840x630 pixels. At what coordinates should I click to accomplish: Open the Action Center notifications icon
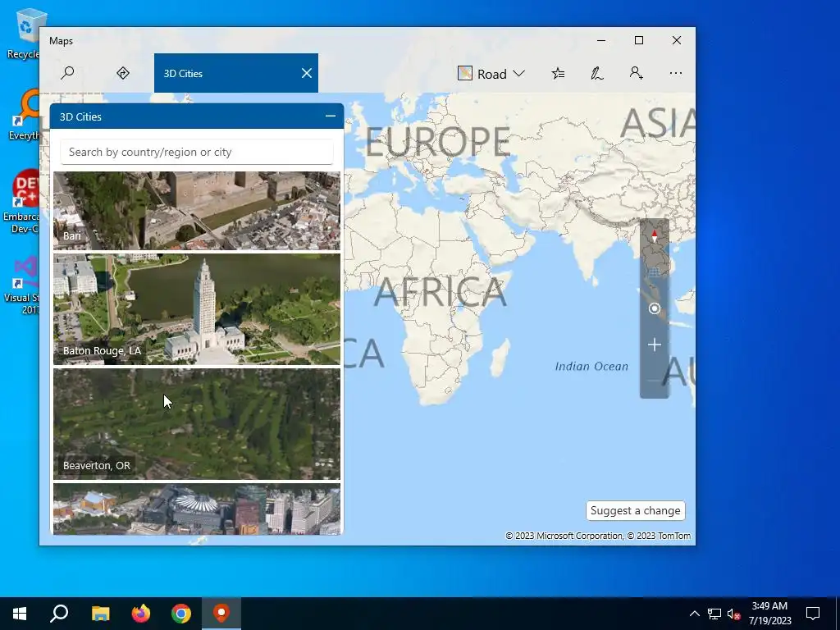coord(813,614)
